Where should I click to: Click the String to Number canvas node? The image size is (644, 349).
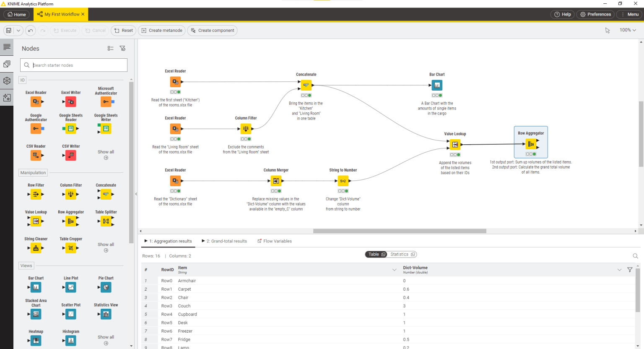click(343, 181)
